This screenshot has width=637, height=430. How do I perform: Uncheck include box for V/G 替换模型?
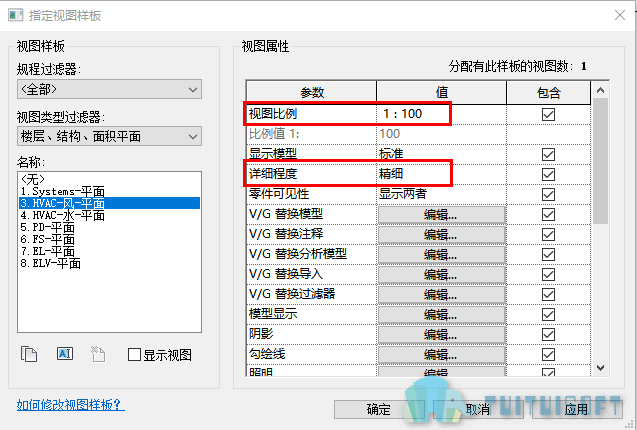coord(548,214)
